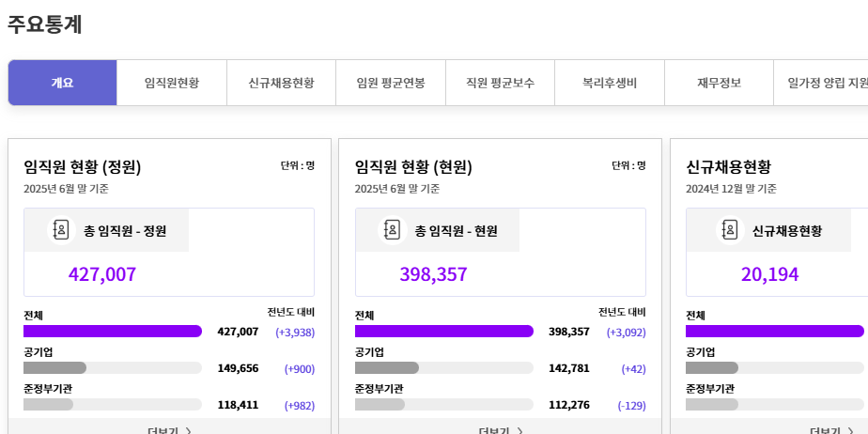This screenshot has height=434, width=868.
Task: Click the (+982) change value
Action: [300, 405]
